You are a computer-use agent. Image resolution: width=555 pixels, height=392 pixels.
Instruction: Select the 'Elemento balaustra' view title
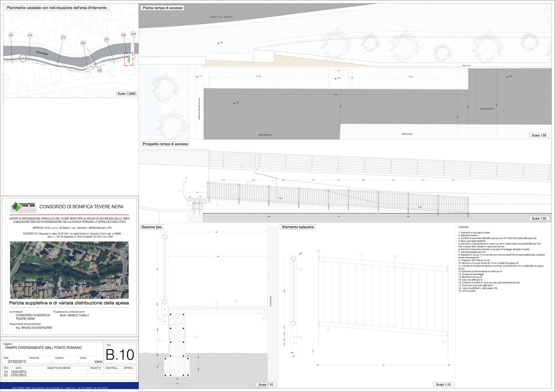pyautogui.click(x=298, y=227)
